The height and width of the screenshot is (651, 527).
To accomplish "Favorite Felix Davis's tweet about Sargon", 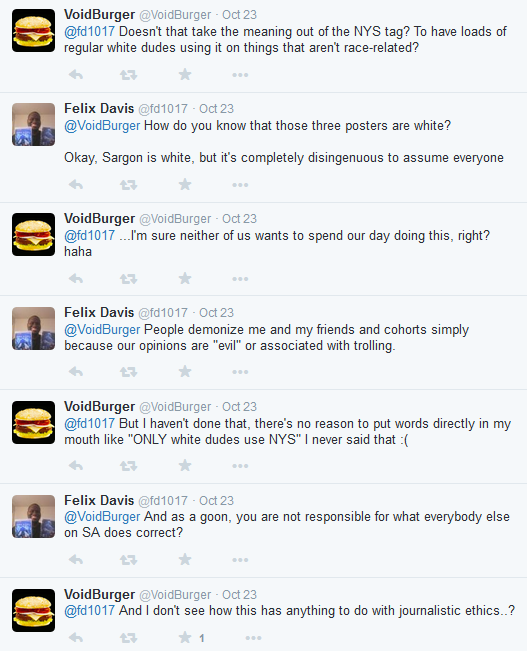I will (x=185, y=184).
